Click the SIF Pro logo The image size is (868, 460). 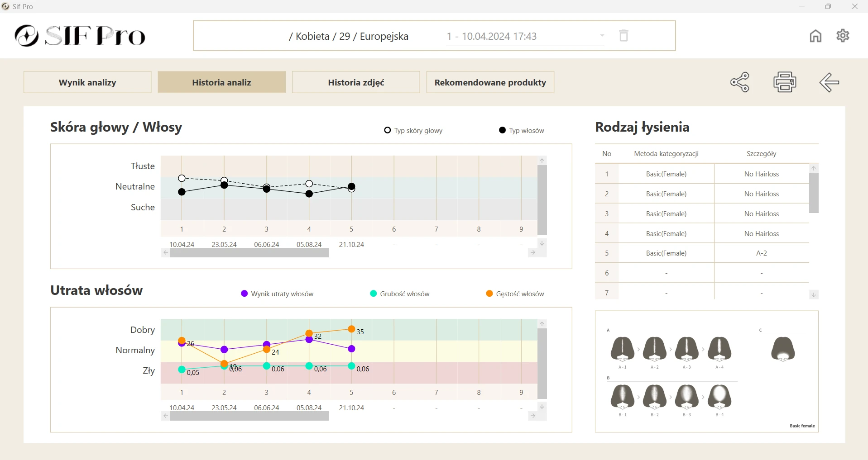[x=80, y=36]
